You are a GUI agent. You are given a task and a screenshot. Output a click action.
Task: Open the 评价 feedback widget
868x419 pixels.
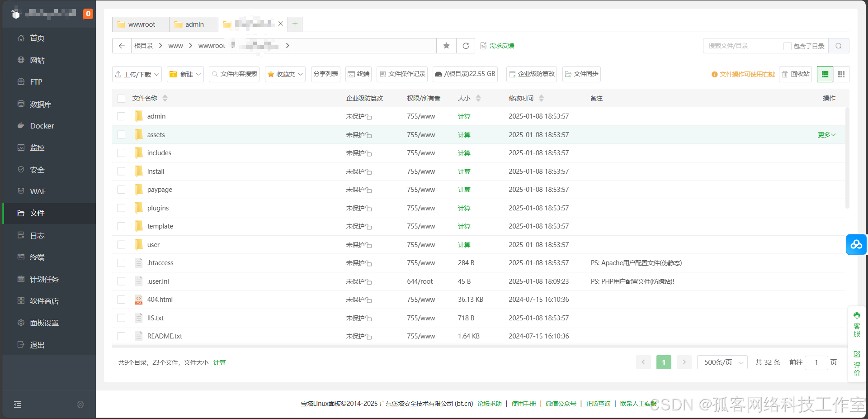coord(857,363)
